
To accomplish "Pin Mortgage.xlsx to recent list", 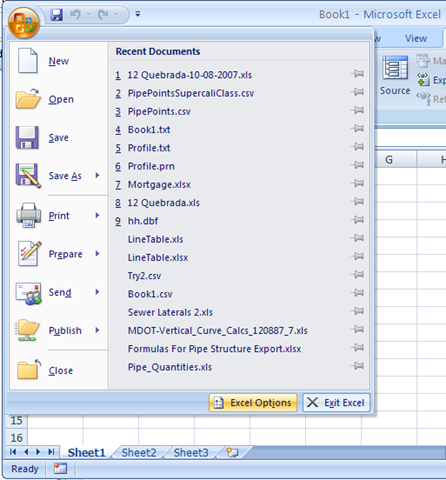I will [357, 183].
